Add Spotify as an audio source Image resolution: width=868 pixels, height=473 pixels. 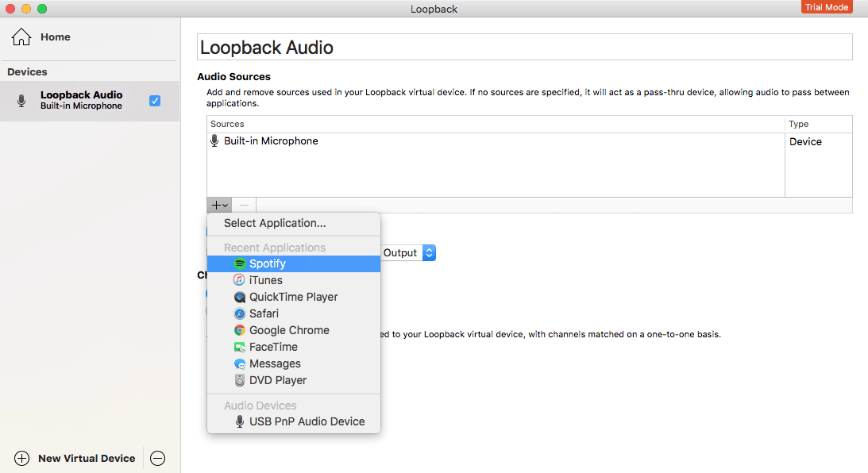pyautogui.click(x=293, y=264)
